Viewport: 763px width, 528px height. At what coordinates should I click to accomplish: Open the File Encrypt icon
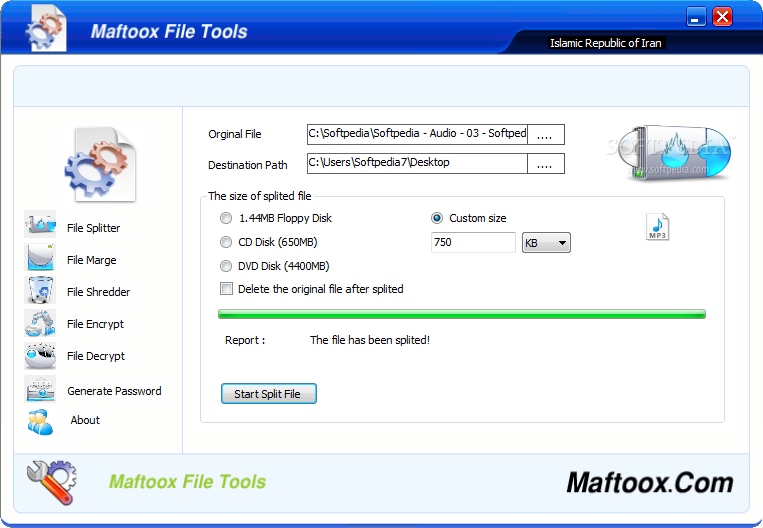coord(40,323)
